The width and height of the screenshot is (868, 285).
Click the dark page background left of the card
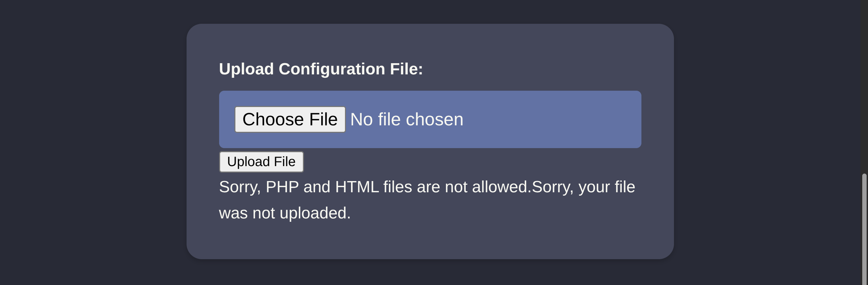92,143
